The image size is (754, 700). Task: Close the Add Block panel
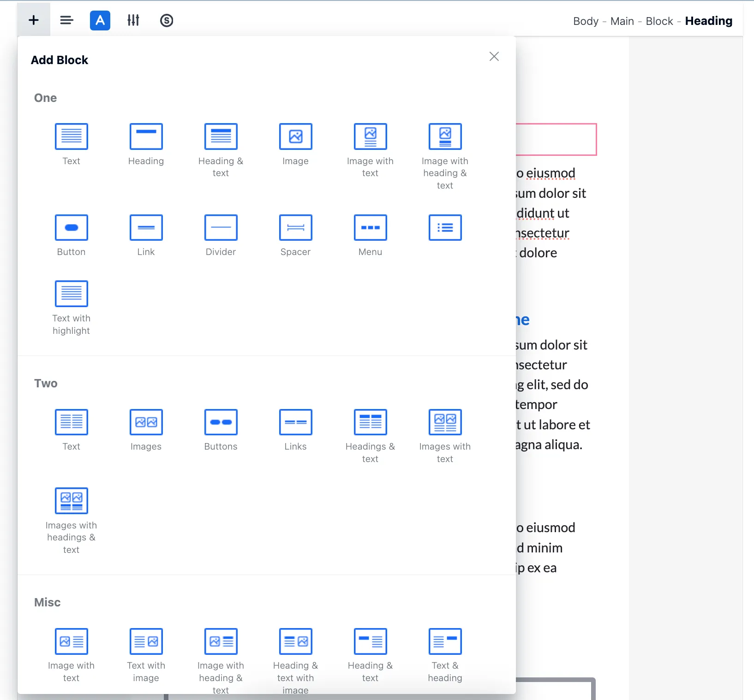494,56
